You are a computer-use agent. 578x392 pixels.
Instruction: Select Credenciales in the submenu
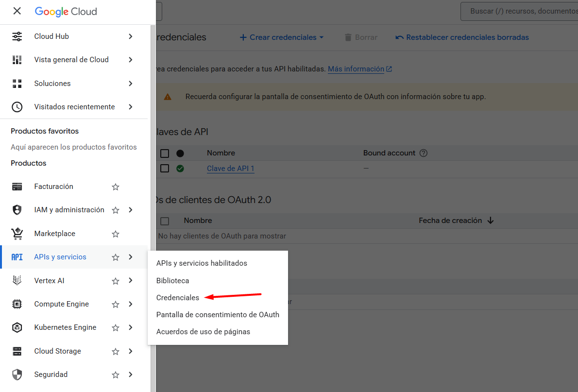tap(218, 298)
